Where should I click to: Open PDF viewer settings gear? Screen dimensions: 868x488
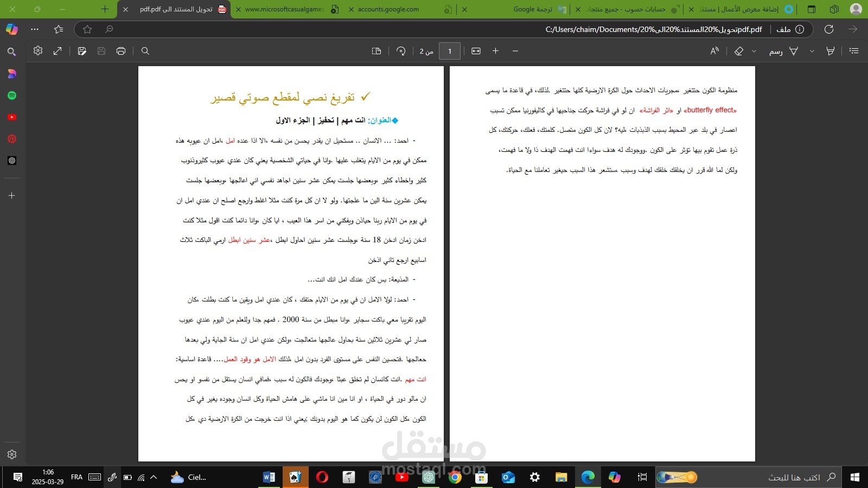tap(38, 51)
